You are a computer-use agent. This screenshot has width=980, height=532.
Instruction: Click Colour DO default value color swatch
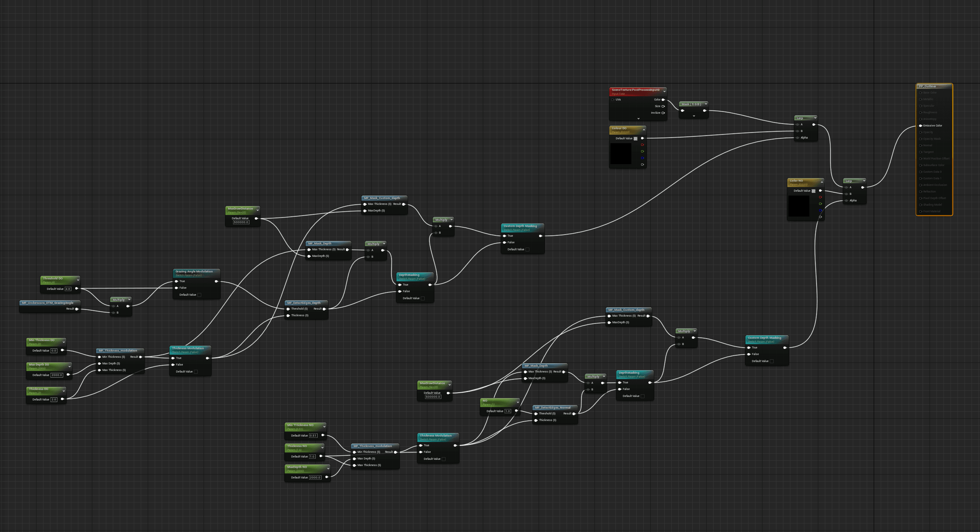pyautogui.click(x=636, y=139)
